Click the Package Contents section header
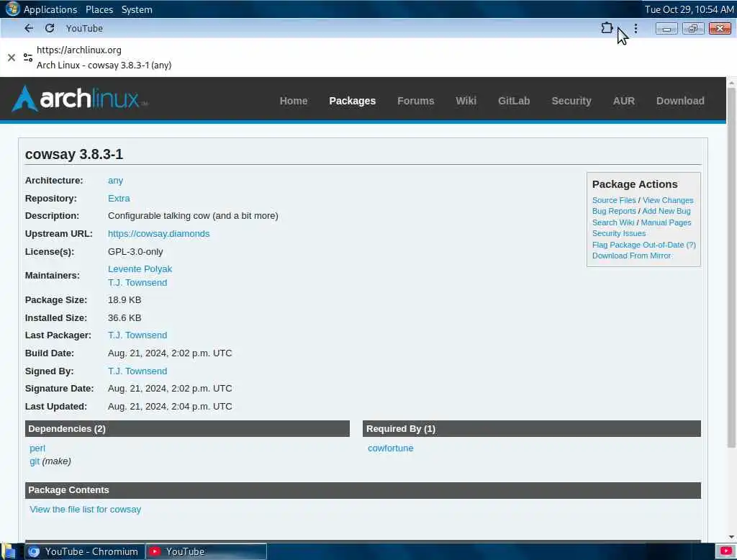737x560 pixels. [363, 490]
